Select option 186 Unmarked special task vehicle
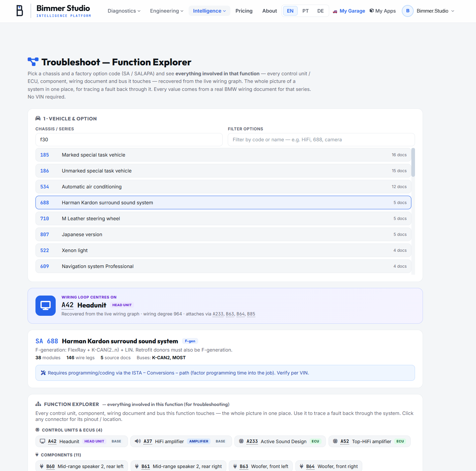This screenshot has height=471, width=476. tap(223, 171)
